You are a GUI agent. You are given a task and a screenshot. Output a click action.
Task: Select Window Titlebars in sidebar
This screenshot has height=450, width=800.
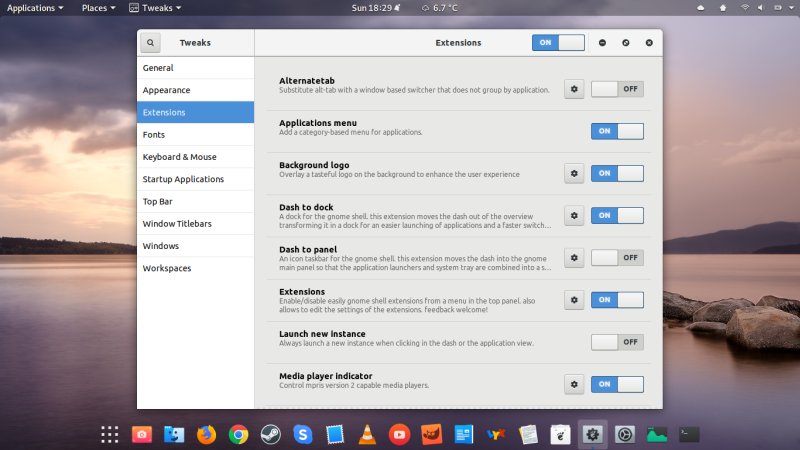point(195,223)
